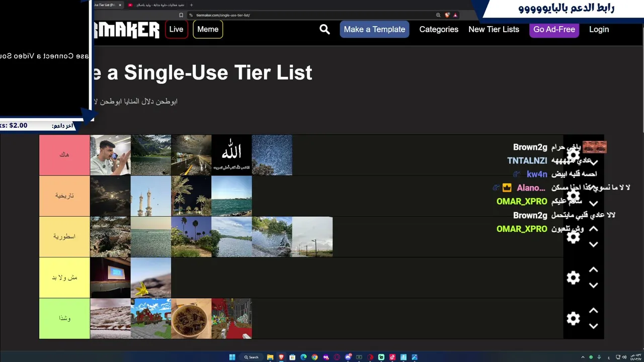Select the Allah calligraphy image
The height and width of the screenshot is (362, 644).
231,155
